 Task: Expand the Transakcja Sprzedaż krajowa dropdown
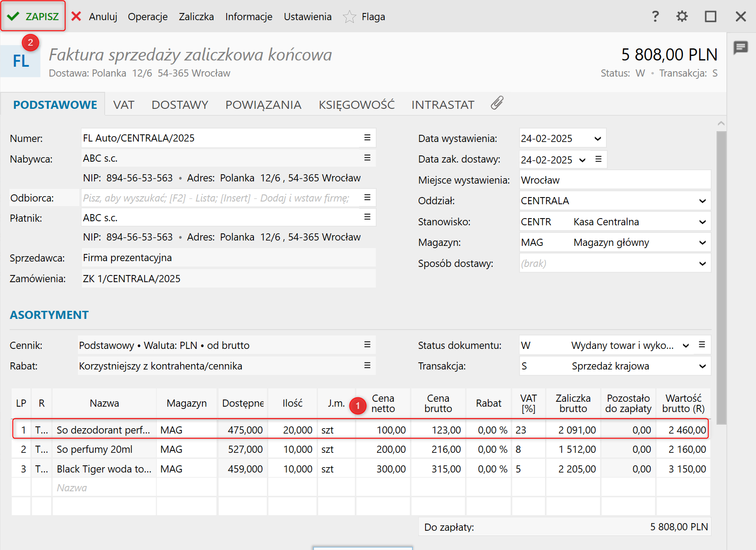[x=702, y=366]
